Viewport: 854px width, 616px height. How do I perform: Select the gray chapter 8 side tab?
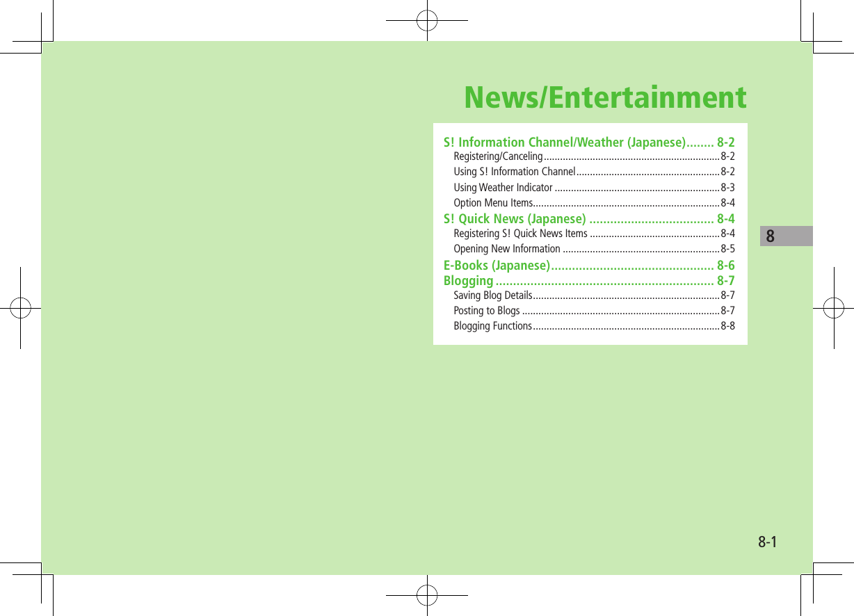[787, 236]
